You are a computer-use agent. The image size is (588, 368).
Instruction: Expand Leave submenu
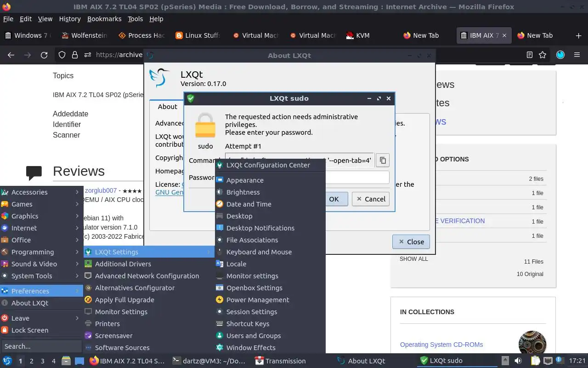(41, 318)
